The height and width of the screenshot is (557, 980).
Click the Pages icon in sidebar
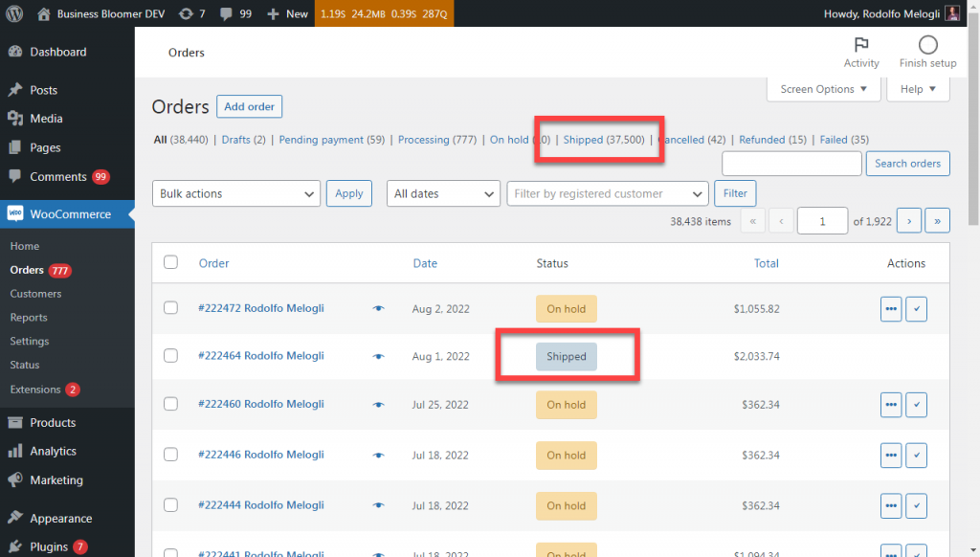[x=15, y=147]
